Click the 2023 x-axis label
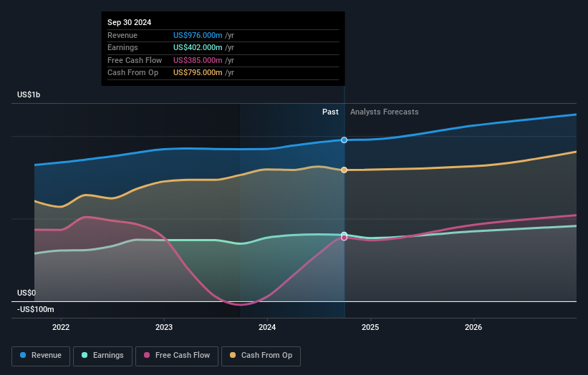 tap(164, 328)
